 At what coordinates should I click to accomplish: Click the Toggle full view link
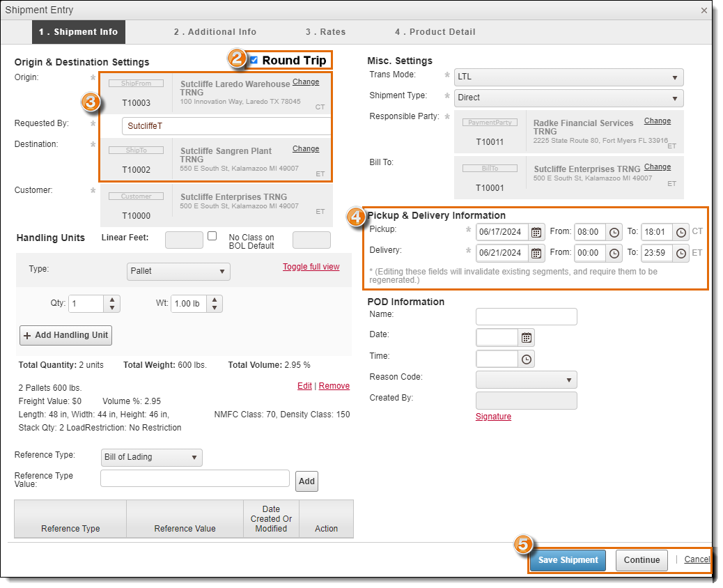(x=311, y=267)
